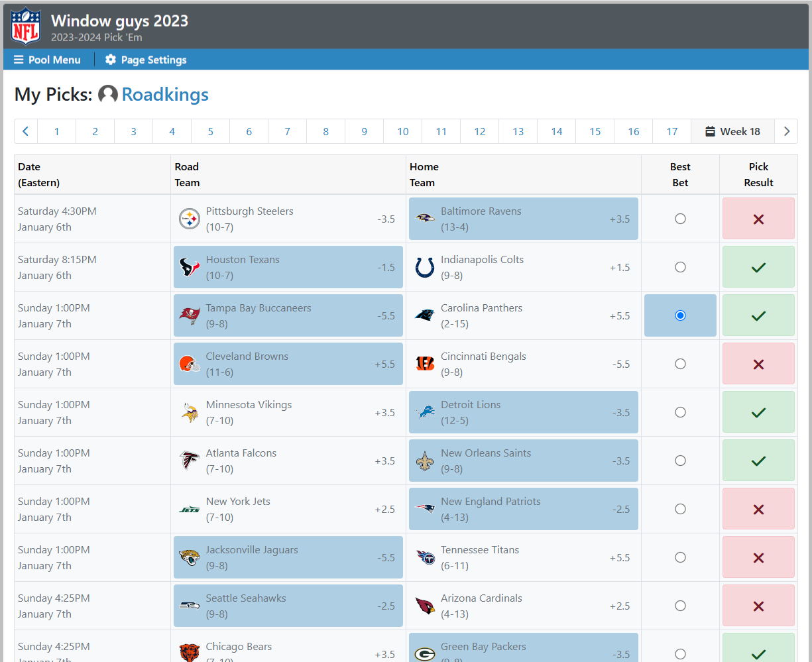Click the New England Patriots logo

click(425, 509)
